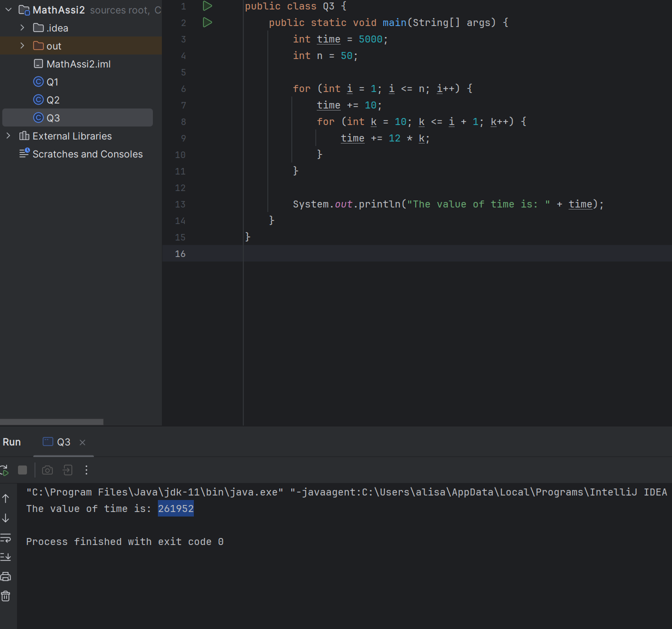Jump down the stack trace with down arrow

point(6,518)
